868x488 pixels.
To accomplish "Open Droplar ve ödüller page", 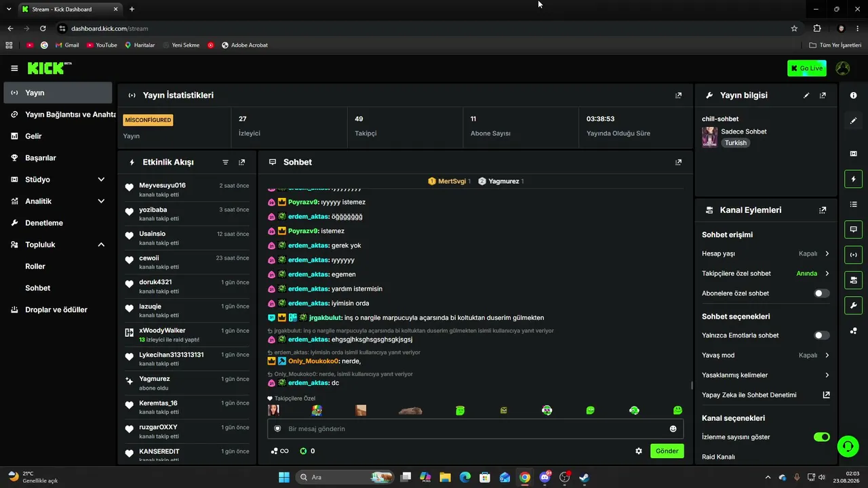I will coord(58,310).
